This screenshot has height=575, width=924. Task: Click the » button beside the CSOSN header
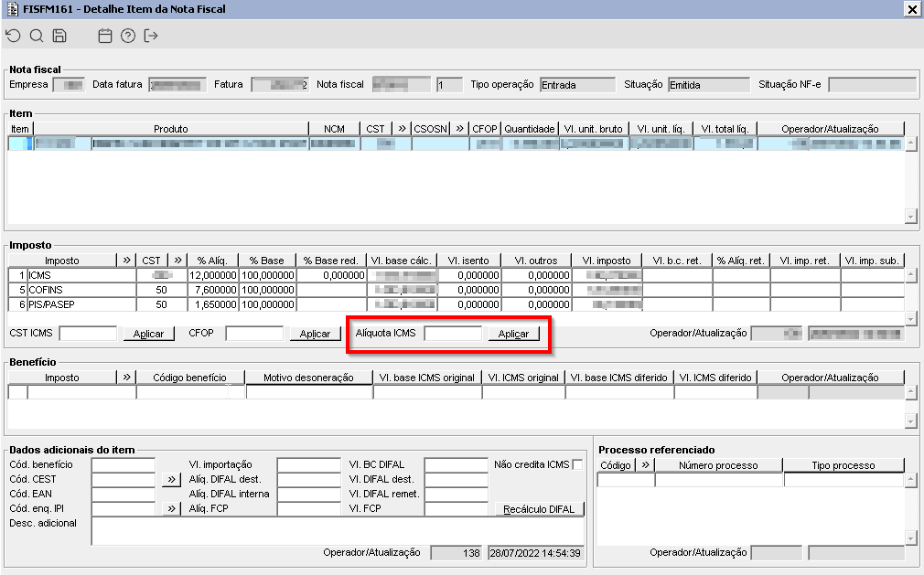(459, 128)
